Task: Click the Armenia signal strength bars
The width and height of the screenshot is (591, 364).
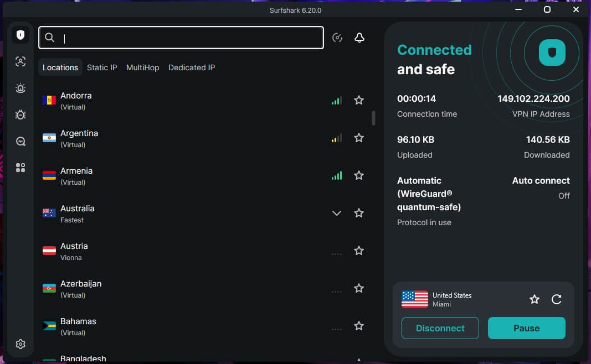Action: pyautogui.click(x=337, y=175)
